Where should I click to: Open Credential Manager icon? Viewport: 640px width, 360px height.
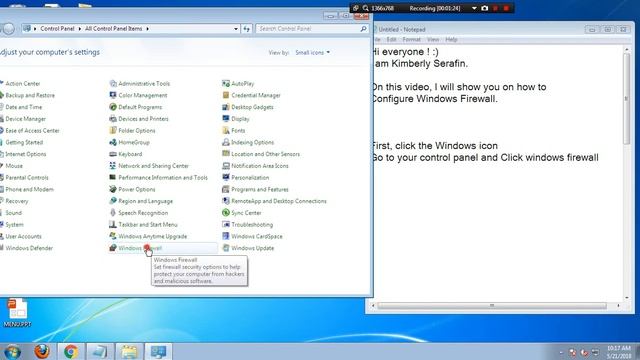226,95
